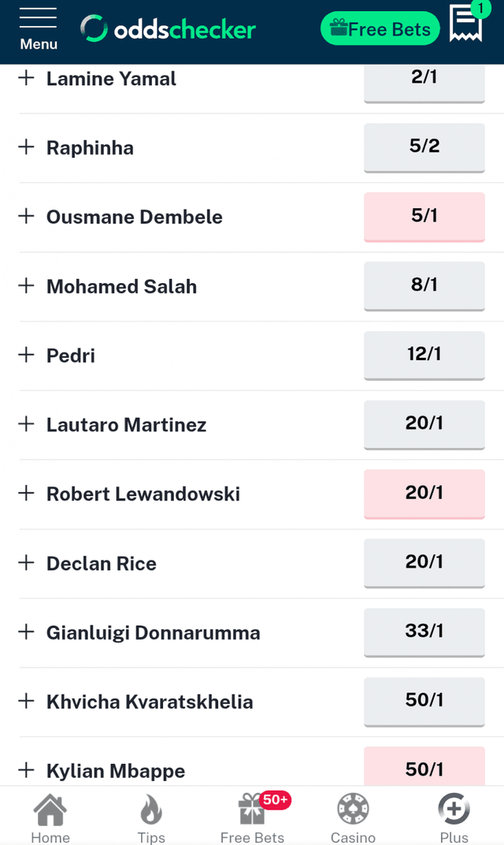Expand the Mohamed Salah row
Screen dimensions: 504x845
pos(27,286)
